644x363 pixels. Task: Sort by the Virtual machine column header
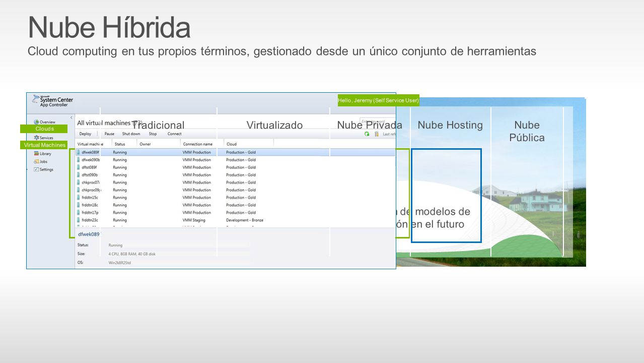(91, 144)
